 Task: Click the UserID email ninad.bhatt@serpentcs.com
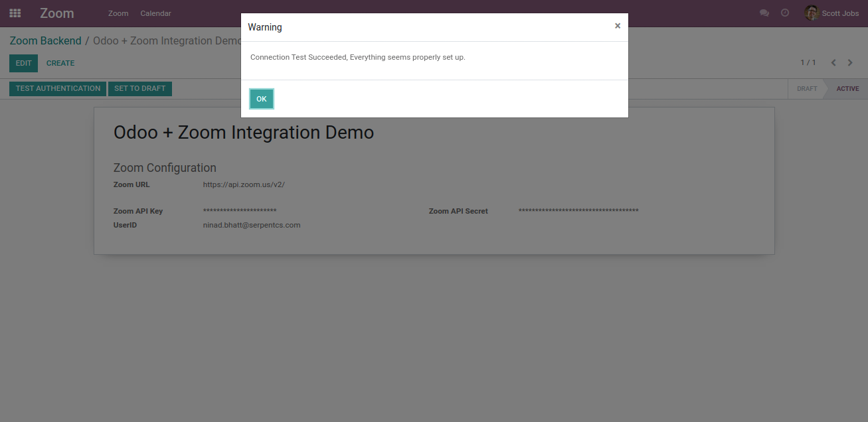tap(252, 225)
